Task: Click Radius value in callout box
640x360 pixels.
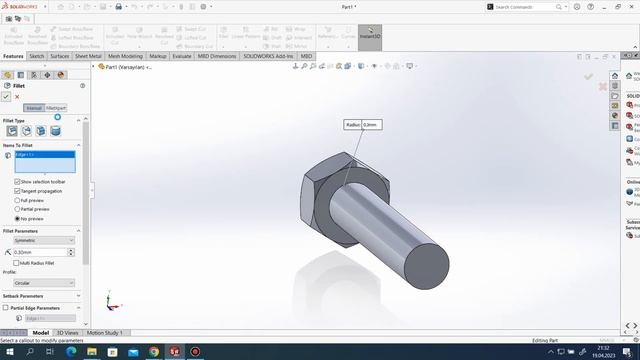Action: coord(371,125)
